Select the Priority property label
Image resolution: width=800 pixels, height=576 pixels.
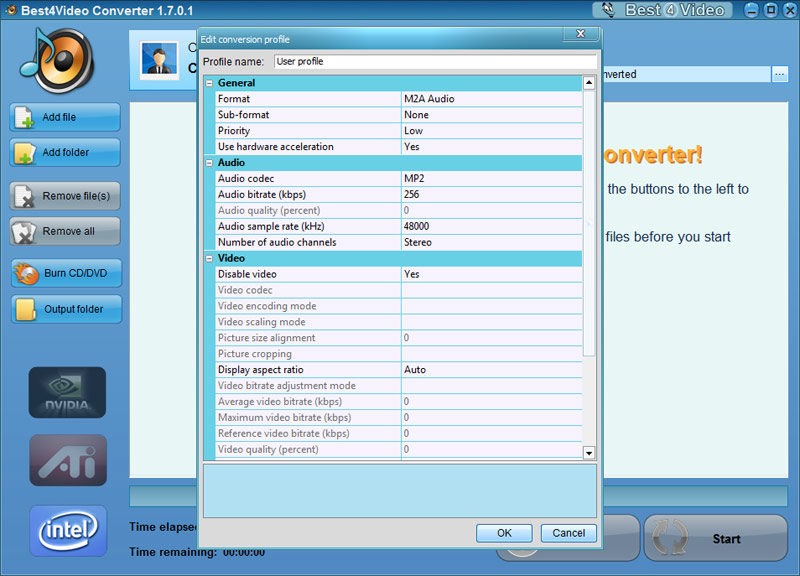click(x=234, y=131)
